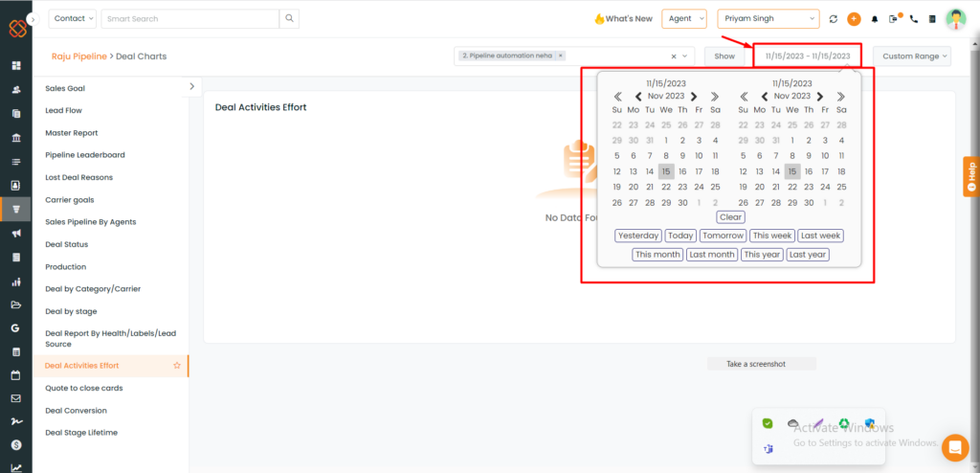
Task: Click the Microsoft Teams tray icon
Action: [x=768, y=449]
